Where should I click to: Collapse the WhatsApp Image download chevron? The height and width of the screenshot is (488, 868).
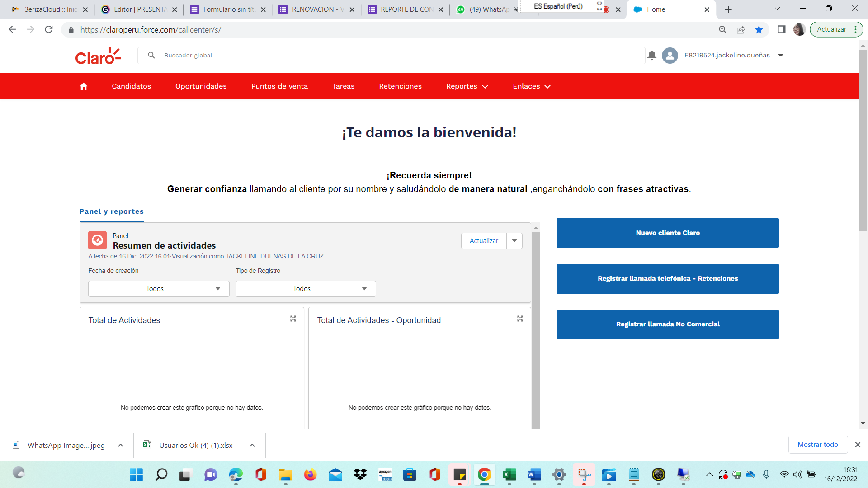(x=120, y=445)
